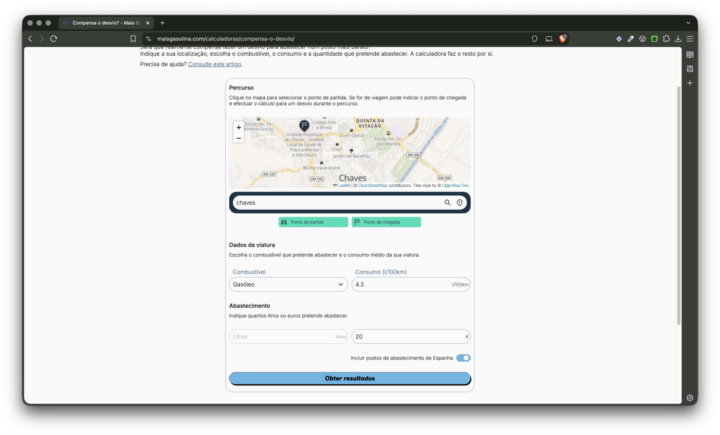Open the sidebar panel icon at top
The height and width of the screenshot is (435, 720).
690,54
